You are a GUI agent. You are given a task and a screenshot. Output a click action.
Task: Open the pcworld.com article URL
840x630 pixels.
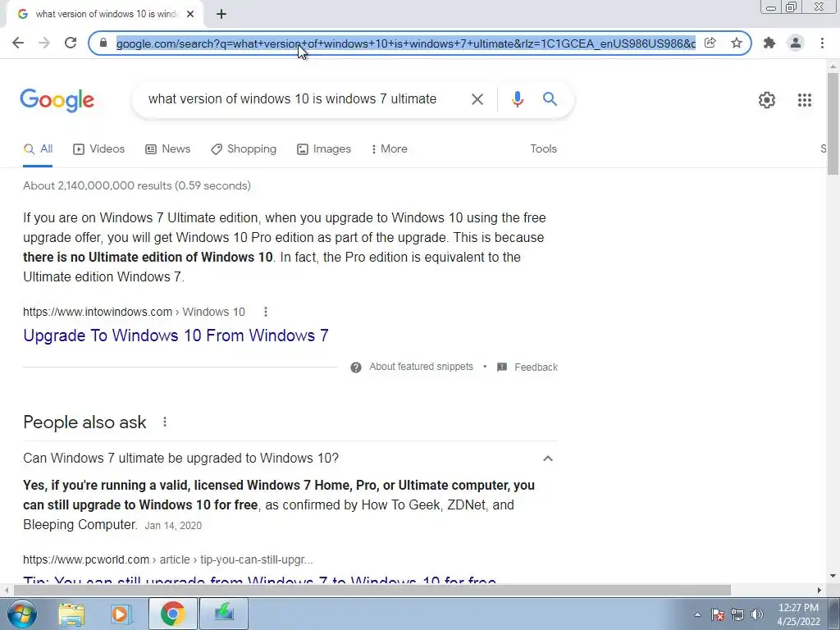click(167, 559)
